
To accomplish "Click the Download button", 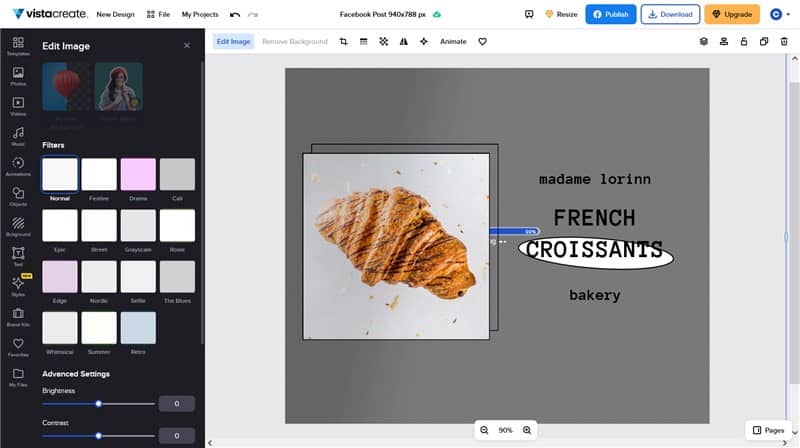I will [x=670, y=14].
